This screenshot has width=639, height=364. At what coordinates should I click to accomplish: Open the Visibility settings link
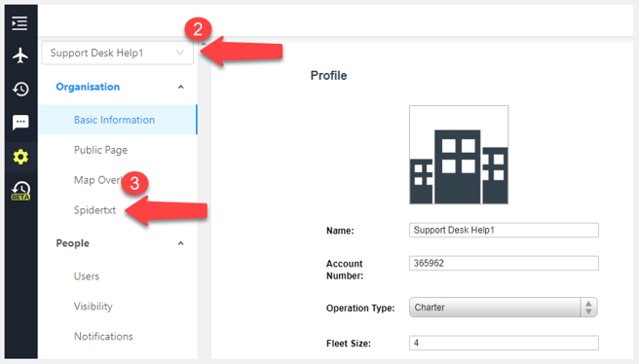pos(93,307)
